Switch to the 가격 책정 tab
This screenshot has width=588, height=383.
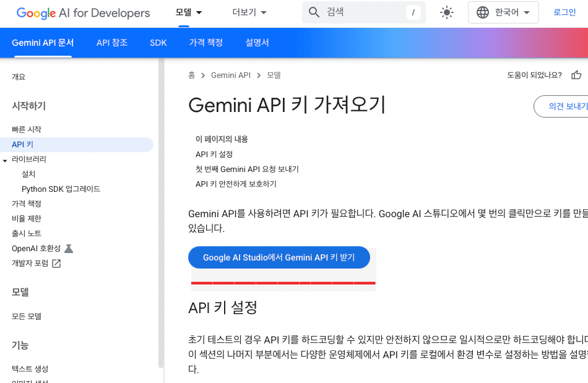[206, 43]
